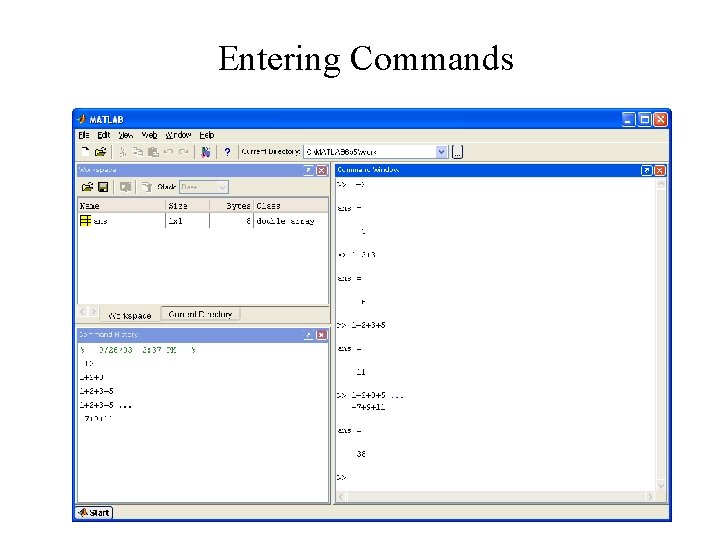This screenshot has width=720, height=540.
Task: Click the empty prompt at Command Window bottom
Action: tap(342, 477)
